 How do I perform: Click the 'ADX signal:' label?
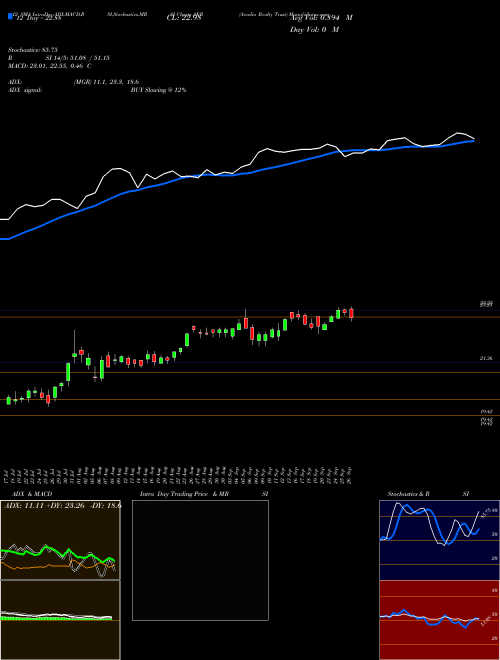click(25, 90)
